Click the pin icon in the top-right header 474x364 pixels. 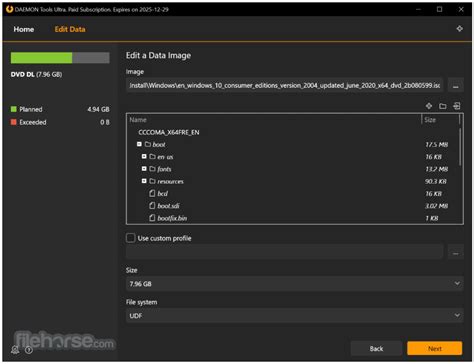pos(459,29)
